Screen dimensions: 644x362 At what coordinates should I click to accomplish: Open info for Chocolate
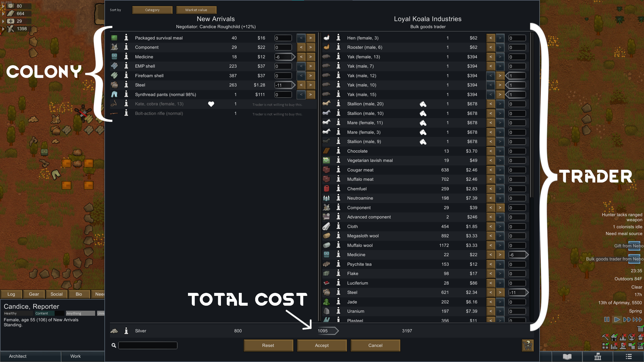(338, 151)
